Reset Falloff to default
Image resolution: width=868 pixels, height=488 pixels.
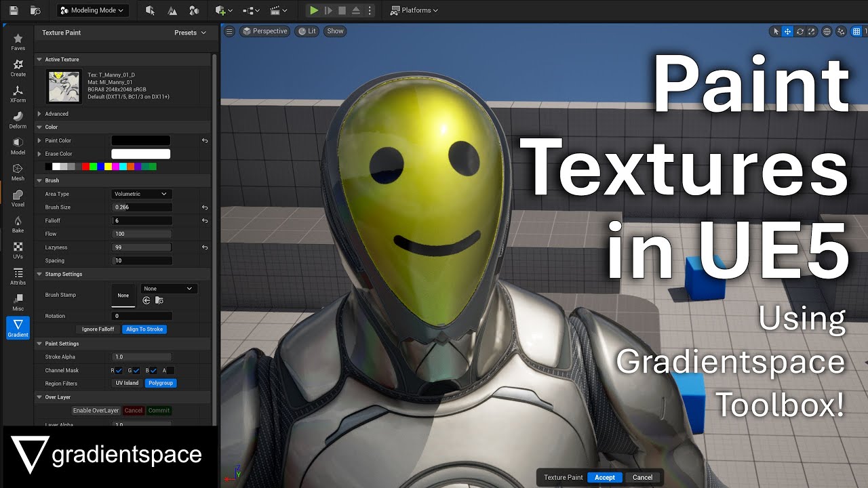click(205, 220)
